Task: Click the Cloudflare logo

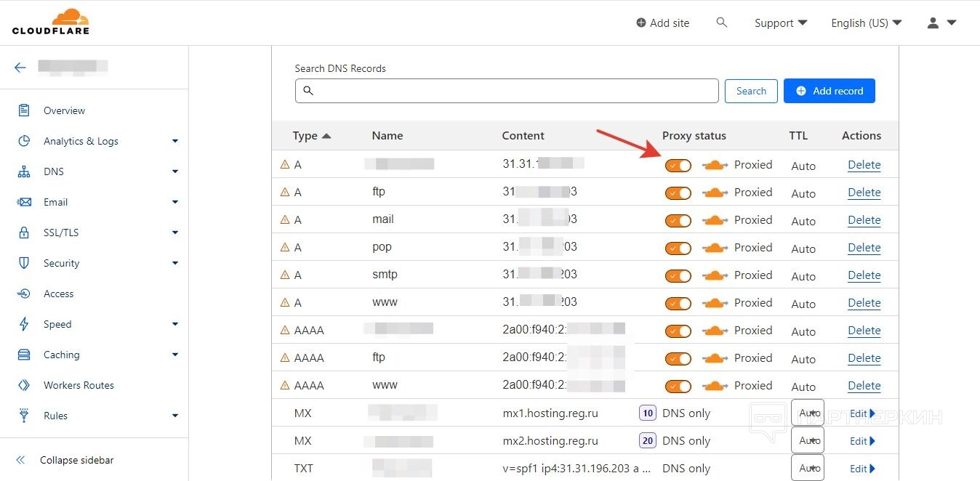Action: 51,22
